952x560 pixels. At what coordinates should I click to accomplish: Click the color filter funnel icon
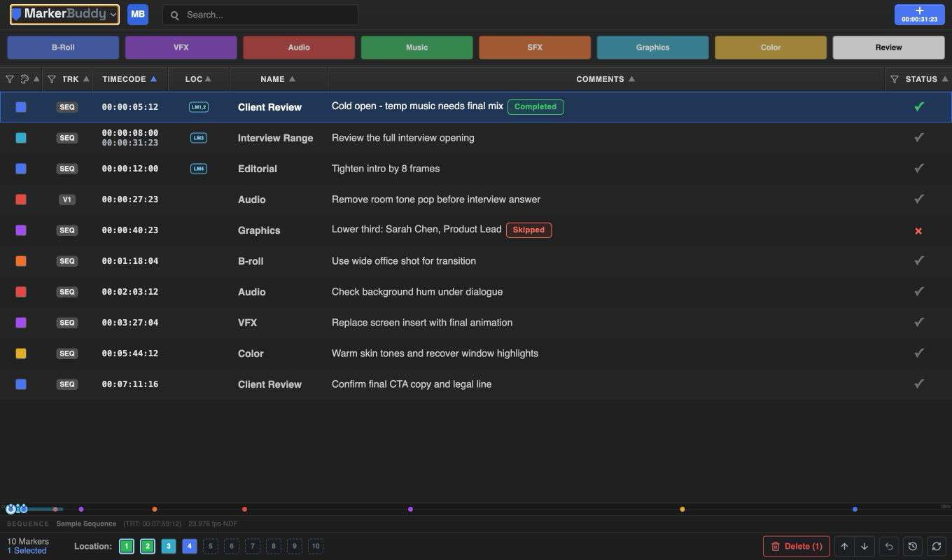pos(10,79)
